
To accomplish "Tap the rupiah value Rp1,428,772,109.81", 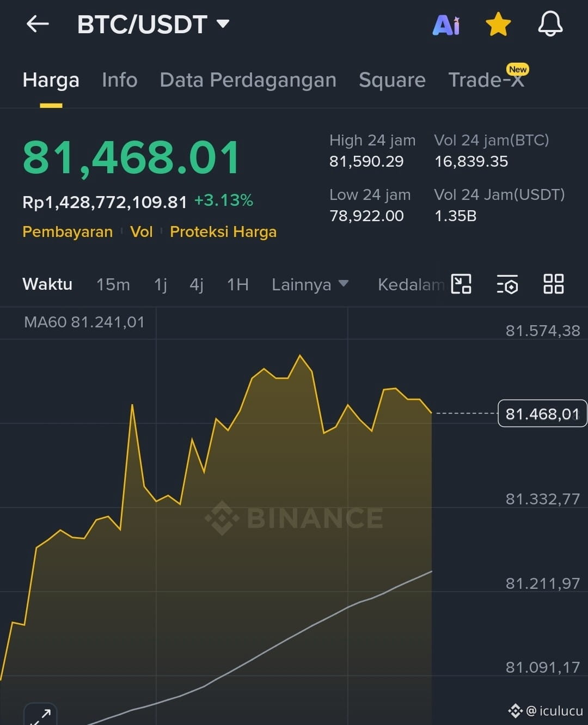I will pos(105,202).
